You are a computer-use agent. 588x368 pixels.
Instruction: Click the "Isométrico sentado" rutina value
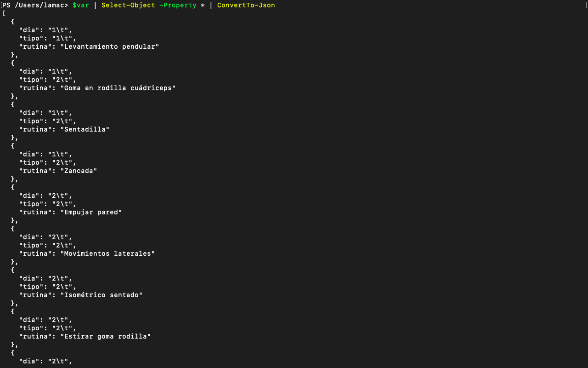[x=102, y=295]
